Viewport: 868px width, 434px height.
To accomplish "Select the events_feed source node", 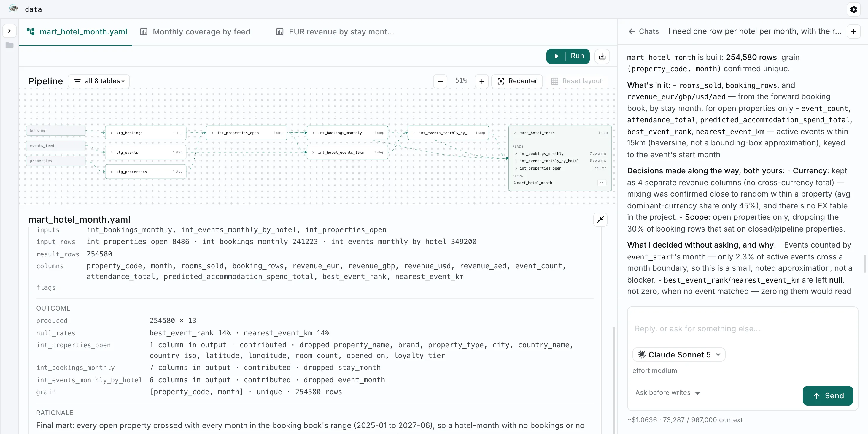I will coord(56,146).
